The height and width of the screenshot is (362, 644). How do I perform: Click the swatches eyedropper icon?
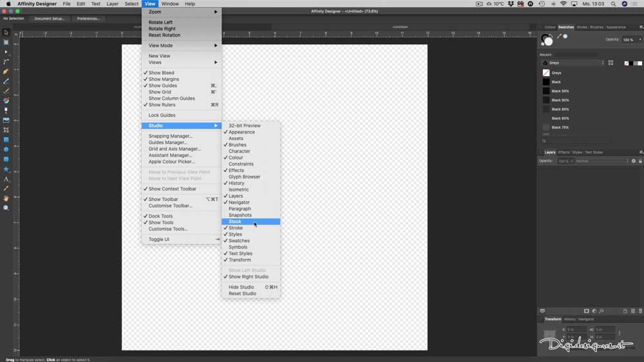click(559, 36)
